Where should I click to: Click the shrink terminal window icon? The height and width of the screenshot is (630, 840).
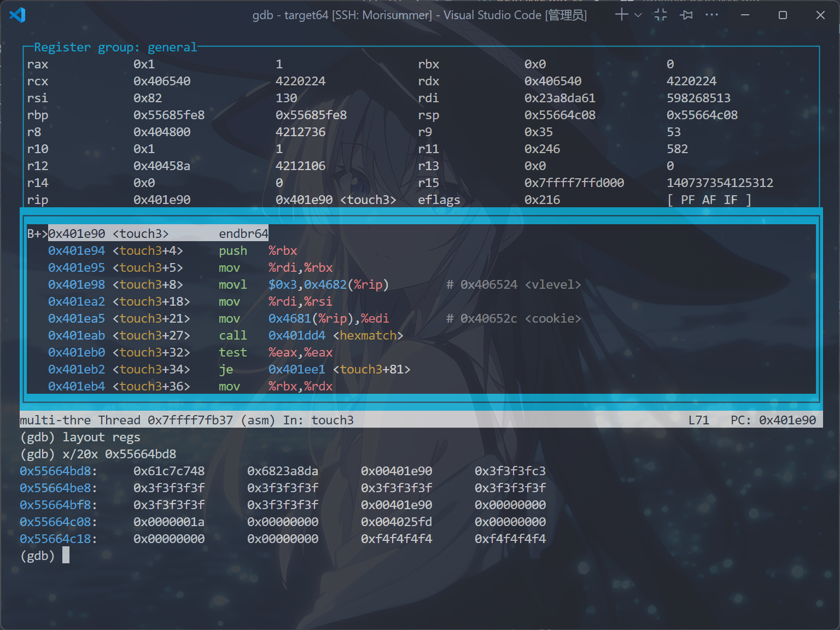click(x=661, y=15)
